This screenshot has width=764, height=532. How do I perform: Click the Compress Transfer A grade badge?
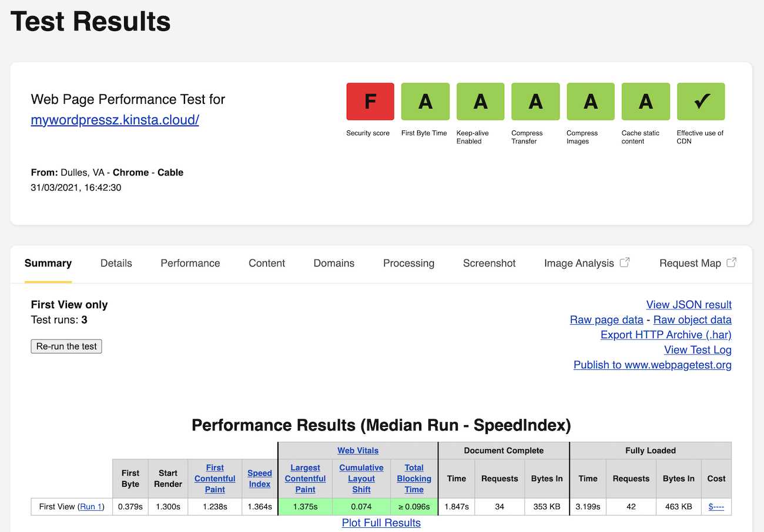(535, 102)
